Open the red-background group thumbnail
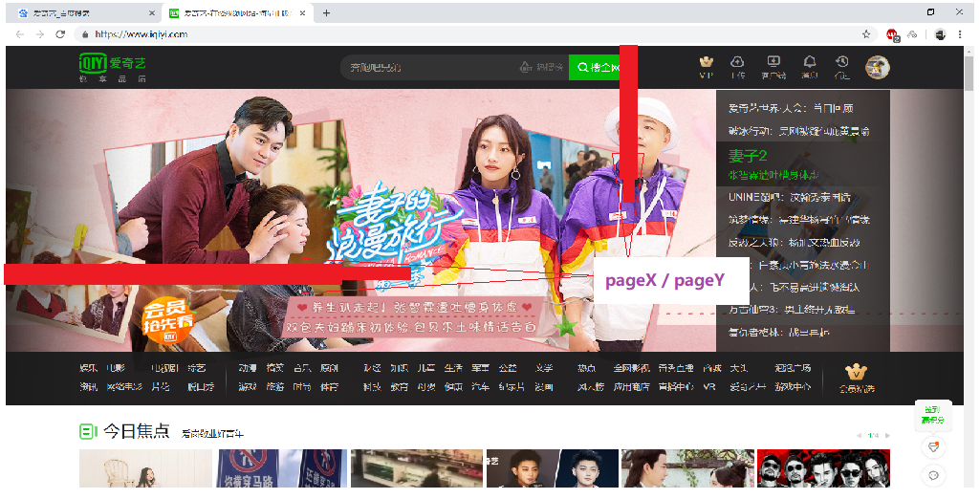Viewport: 980px width, 499px height. pos(823,468)
